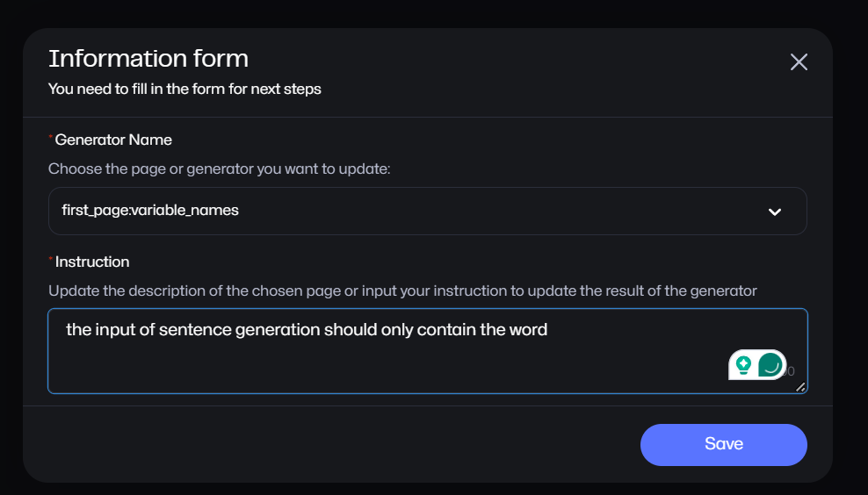Click the 'Choose the page or generator' hint
This screenshot has width=868, height=495.
tap(219, 169)
